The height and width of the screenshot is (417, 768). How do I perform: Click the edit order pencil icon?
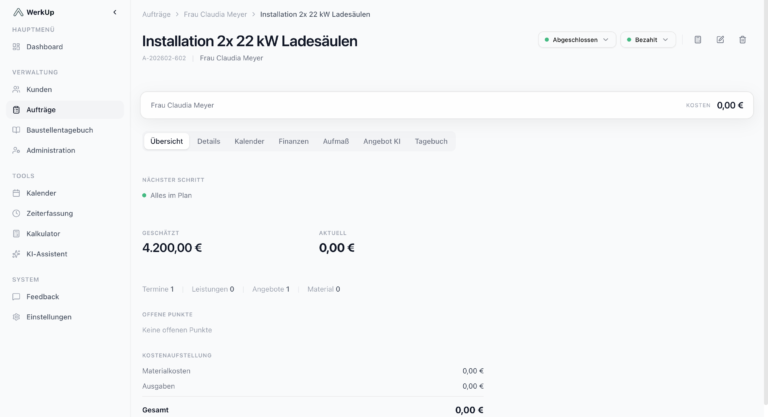click(720, 40)
